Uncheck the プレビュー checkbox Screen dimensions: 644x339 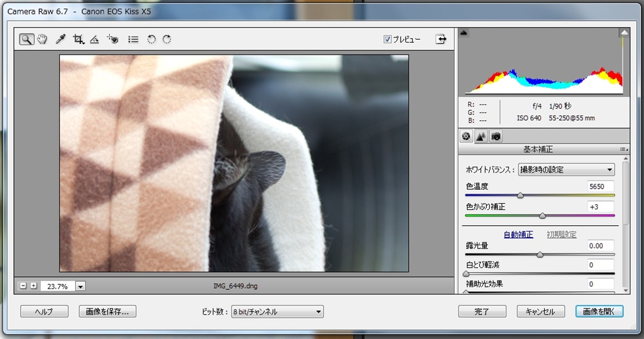pos(387,39)
